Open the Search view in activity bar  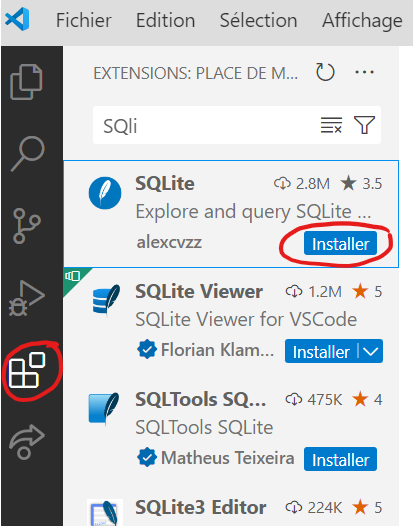tap(28, 154)
